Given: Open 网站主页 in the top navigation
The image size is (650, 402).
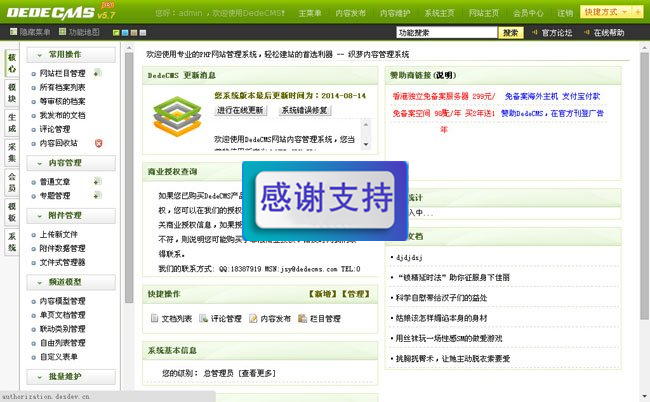Looking at the screenshot, I should (x=484, y=13).
